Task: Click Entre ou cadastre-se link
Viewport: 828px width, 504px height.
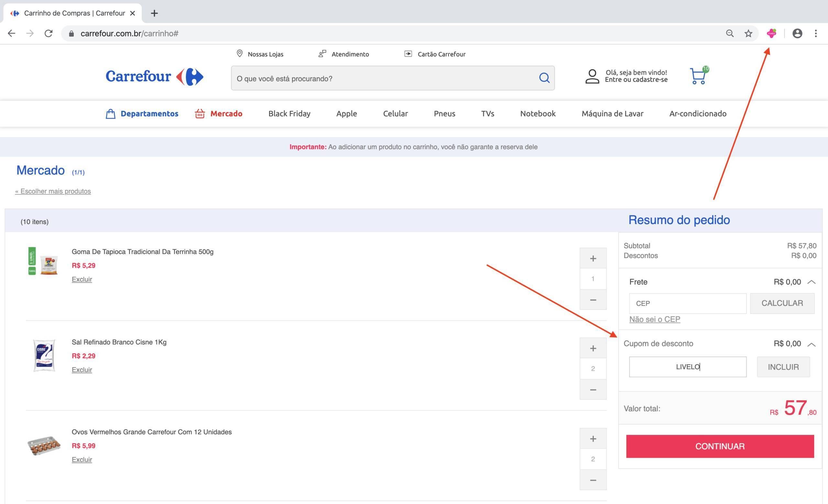Action: tap(636, 80)
